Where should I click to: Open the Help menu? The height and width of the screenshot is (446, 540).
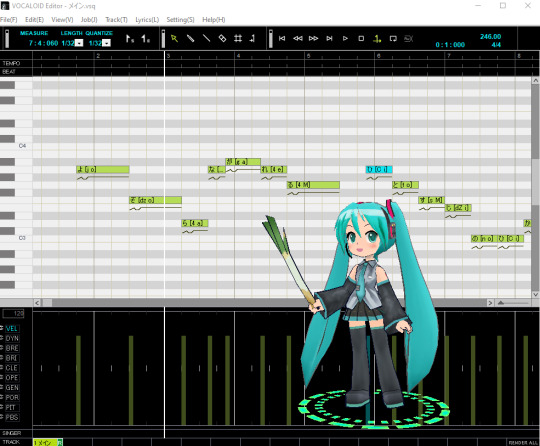214,20
